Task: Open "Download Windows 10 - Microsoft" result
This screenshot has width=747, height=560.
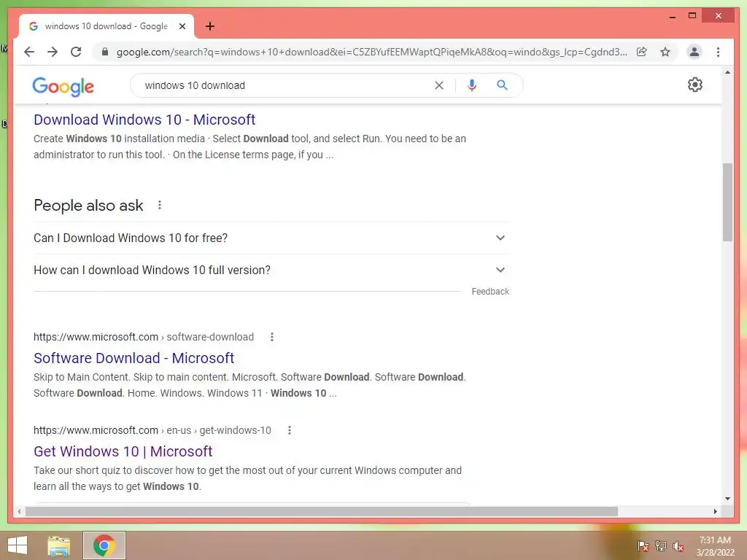Action: (x=144, y=120)
